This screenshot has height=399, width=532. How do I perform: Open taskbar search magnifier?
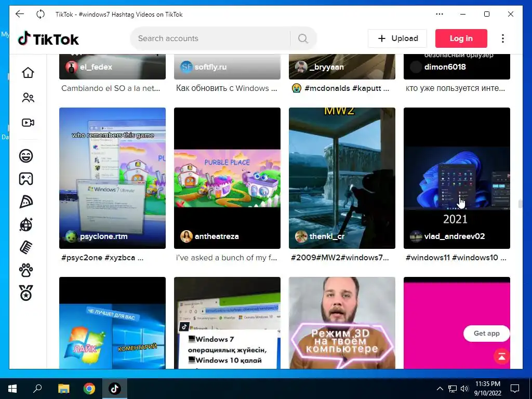37,389
